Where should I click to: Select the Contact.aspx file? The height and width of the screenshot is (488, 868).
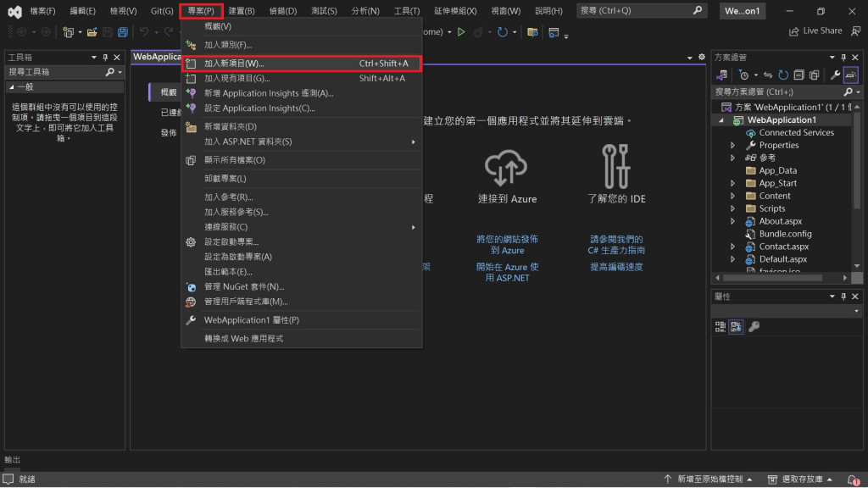[x=784, y=247]
